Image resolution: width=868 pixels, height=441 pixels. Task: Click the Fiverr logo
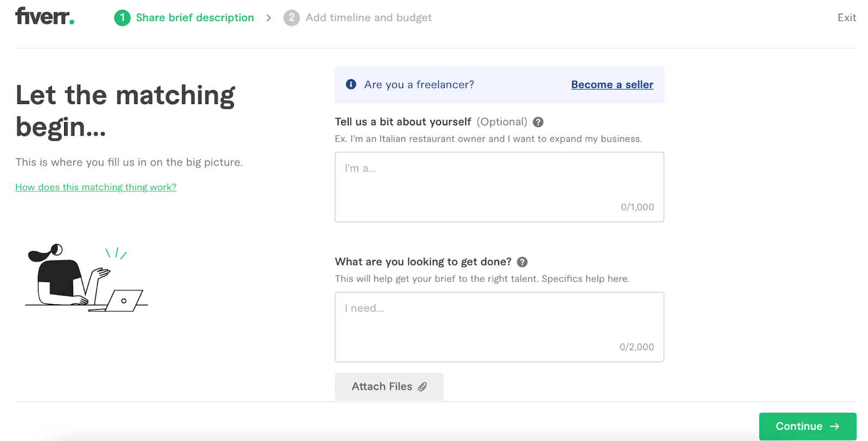(44, 16)
